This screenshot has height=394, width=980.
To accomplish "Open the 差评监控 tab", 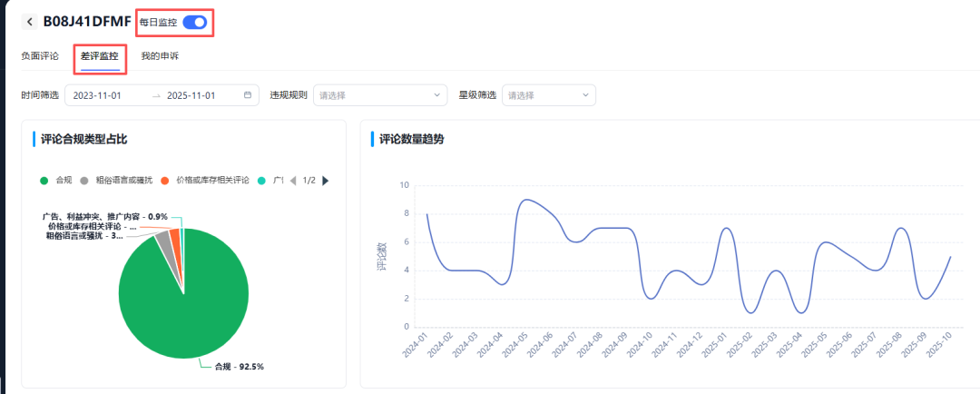I will pos(99,56).
